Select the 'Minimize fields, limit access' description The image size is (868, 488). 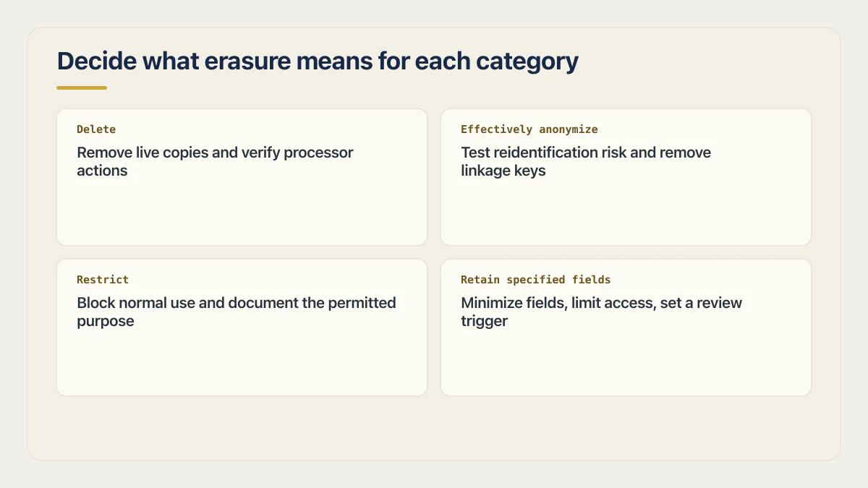point(602,312)
